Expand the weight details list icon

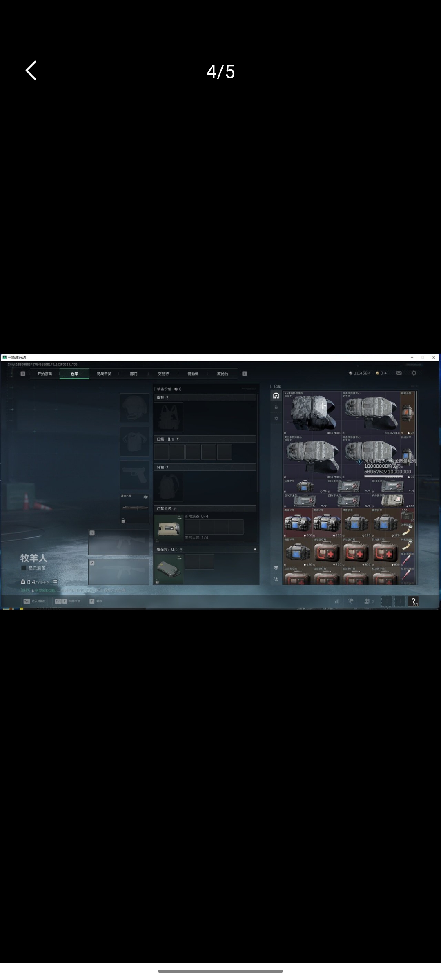(55, 581)
